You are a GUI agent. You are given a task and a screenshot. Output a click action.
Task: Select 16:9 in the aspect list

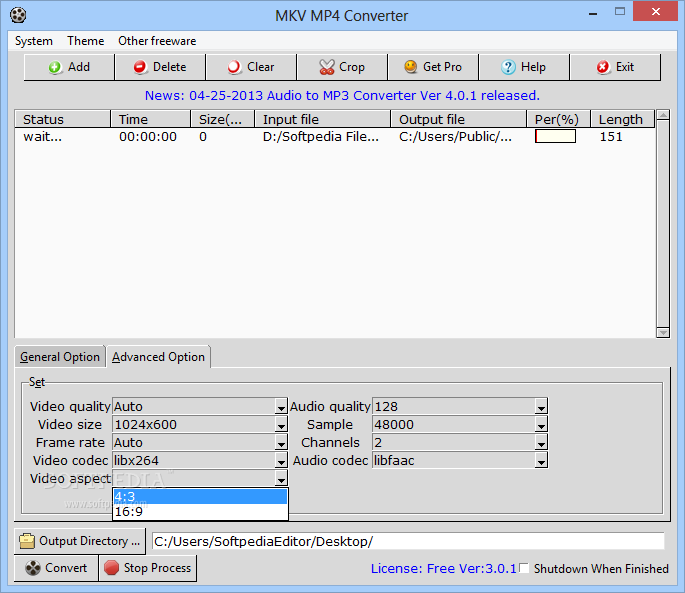click(200, 512)
